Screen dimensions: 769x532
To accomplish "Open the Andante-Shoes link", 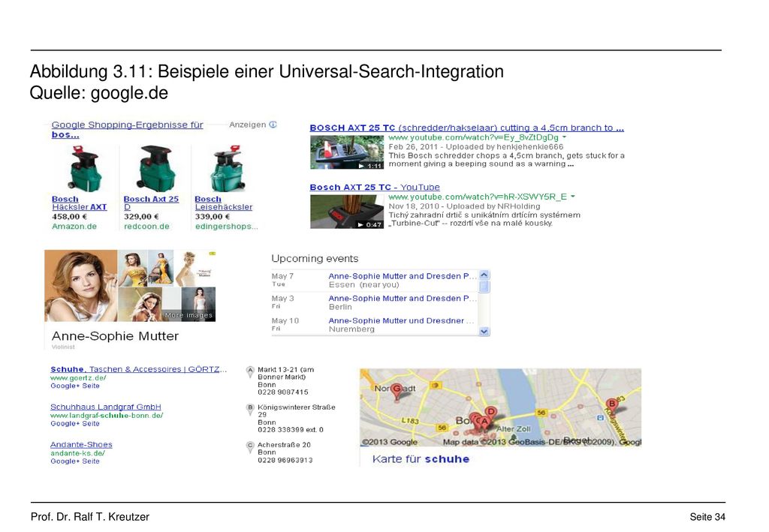I will 81,445.
